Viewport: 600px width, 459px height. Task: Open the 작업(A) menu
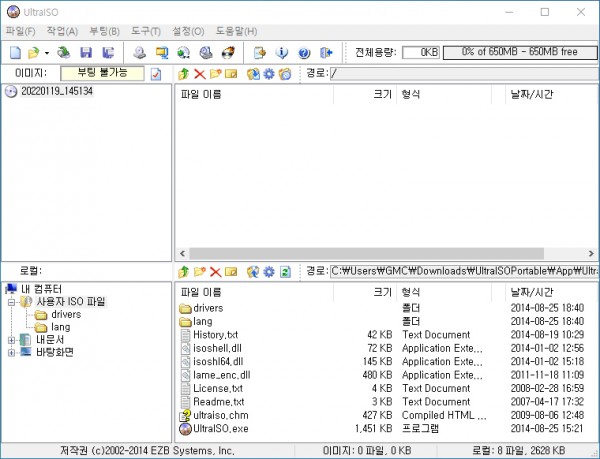[x=62, y=31]
